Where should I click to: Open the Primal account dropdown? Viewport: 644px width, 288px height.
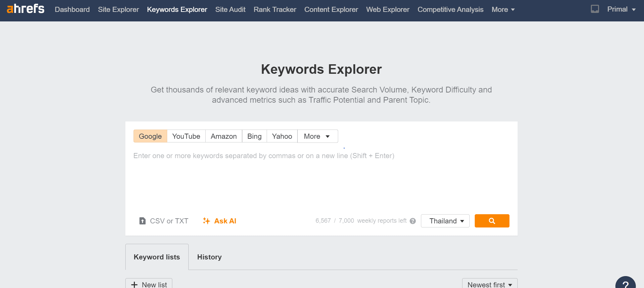click(x=621, y=9)
